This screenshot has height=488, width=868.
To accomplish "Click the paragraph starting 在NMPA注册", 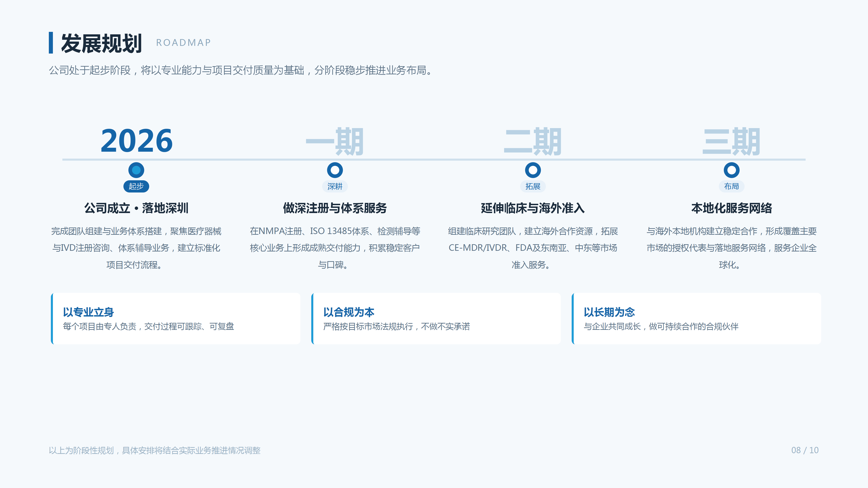I will [335, 248].
